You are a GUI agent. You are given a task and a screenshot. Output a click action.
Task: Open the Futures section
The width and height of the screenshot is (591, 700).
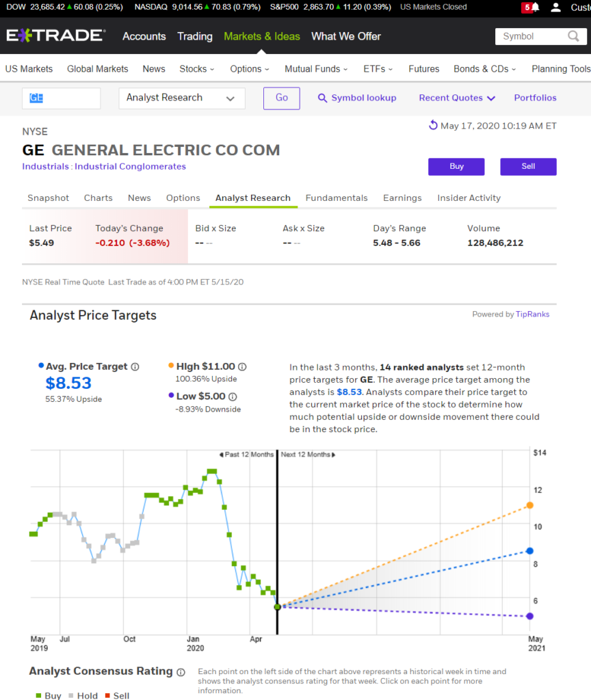pyautogui.click(x=424, y=69)
